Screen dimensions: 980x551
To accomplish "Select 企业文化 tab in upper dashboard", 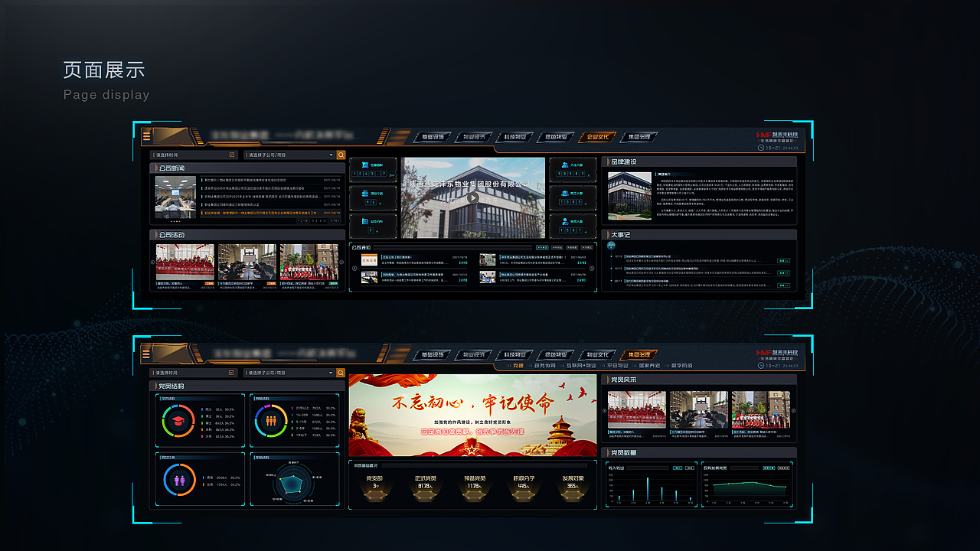I will coord(597,138).
